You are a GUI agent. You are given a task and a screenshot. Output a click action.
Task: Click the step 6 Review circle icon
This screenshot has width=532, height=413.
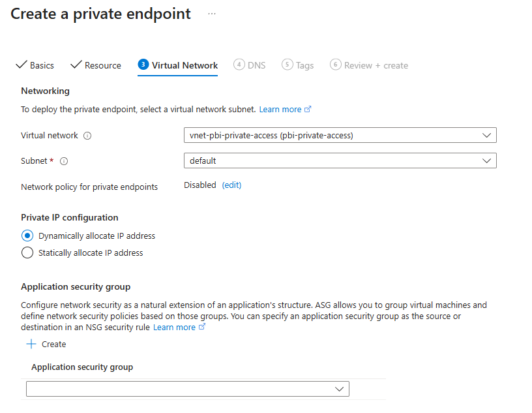335,65
